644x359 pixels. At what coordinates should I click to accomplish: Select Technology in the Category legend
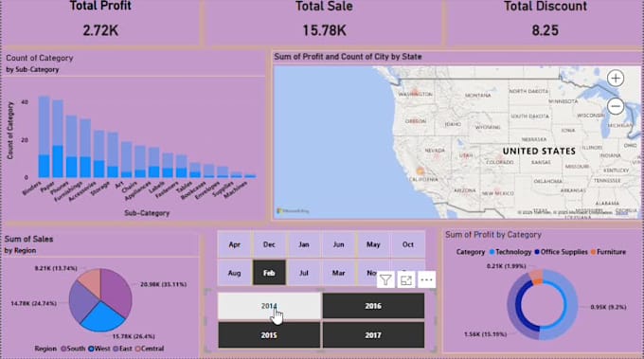pyautogui.click(x=510, y=252)
